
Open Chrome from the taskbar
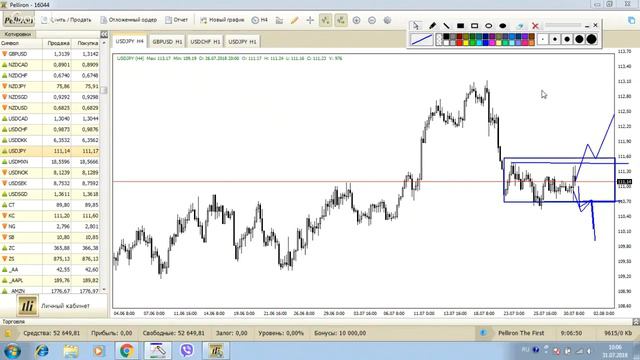coord(127,351)
